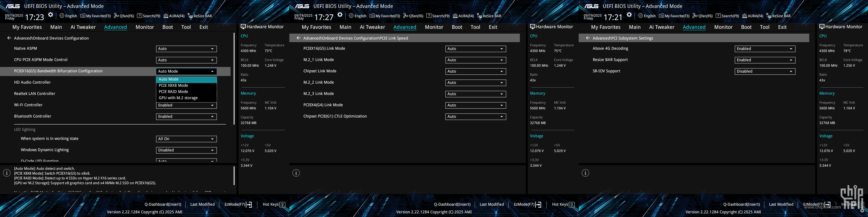Switch to Main tab in the 17:21 screen
The image size is (868, 217).
(x=635, y=27)
